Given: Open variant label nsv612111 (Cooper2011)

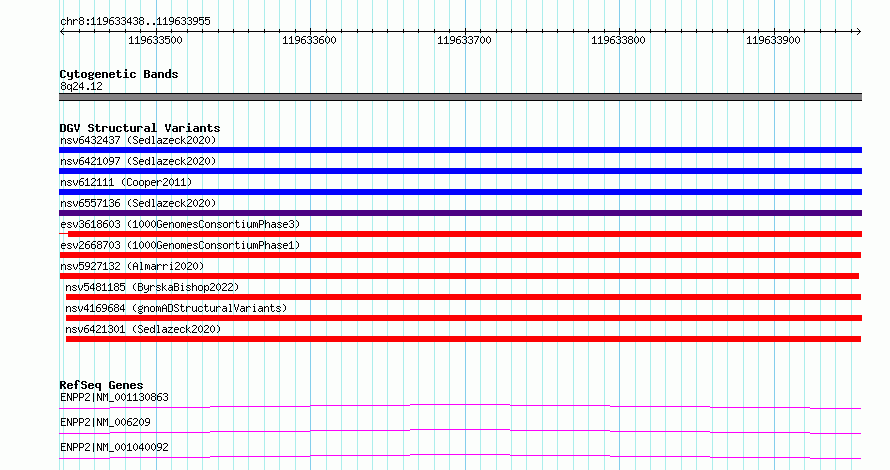Looking at the screenshot, I should 126,182.
